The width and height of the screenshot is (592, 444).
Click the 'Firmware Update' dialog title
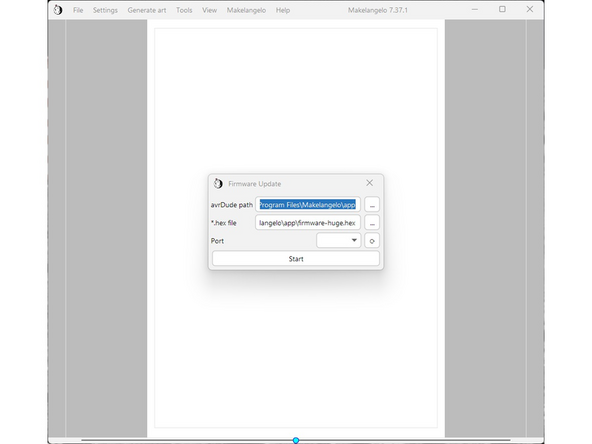click(254, 184)
